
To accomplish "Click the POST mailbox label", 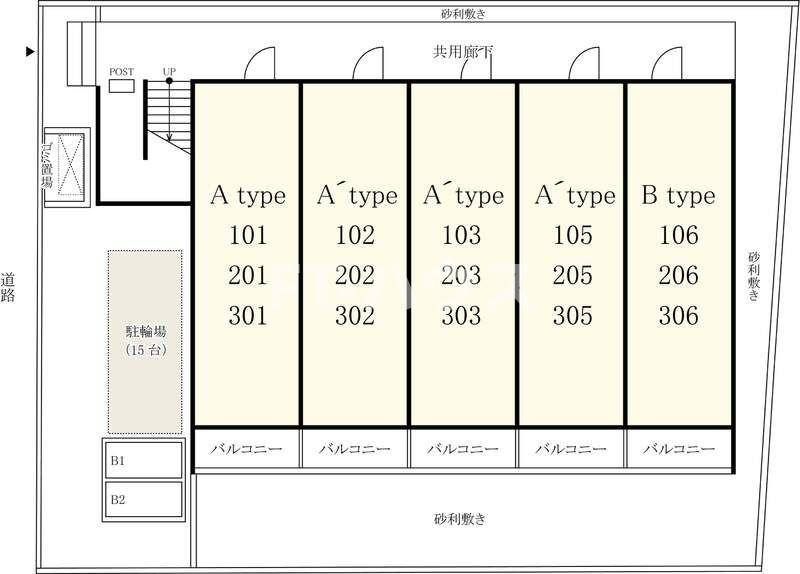I will click(121, 72).
